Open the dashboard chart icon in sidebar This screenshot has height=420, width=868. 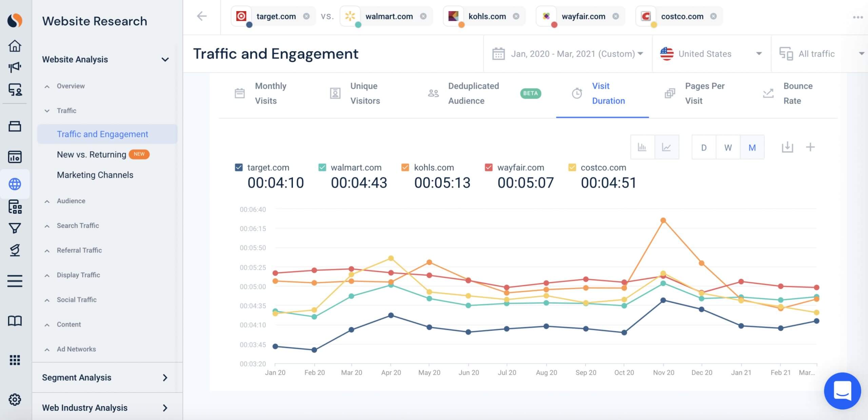tap(15, 157)
